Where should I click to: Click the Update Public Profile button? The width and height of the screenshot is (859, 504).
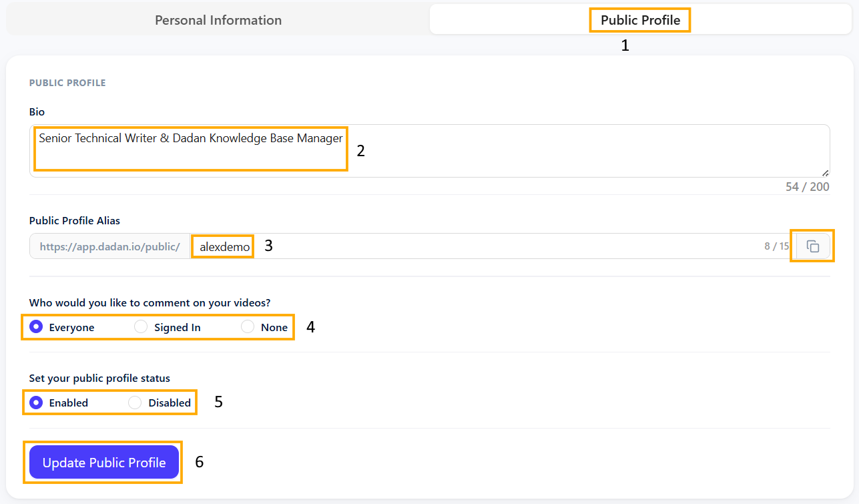click(x=104, y=462)
